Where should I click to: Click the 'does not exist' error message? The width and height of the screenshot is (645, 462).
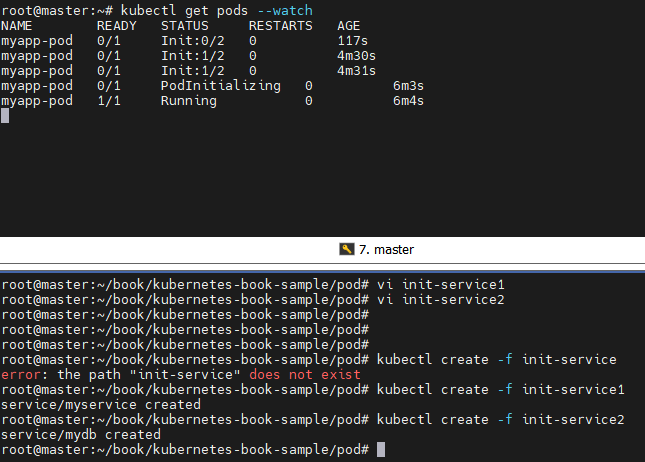click(x=305, y=374)
